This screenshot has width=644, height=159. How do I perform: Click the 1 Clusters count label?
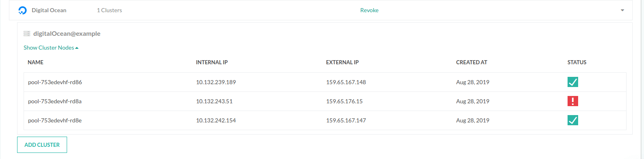point(109,10)
